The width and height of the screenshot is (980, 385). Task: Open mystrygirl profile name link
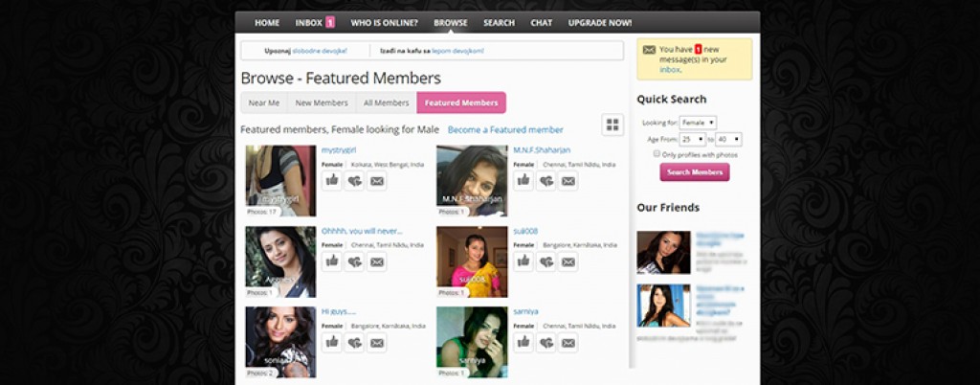click(339, 150)
